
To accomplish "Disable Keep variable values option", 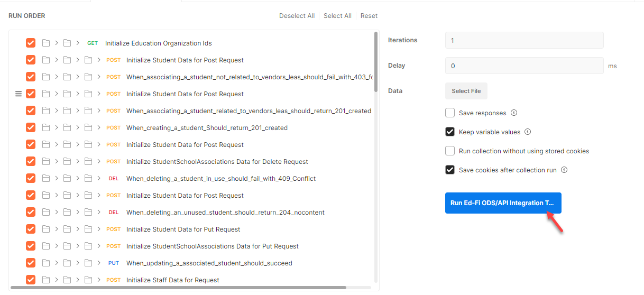I will [x=450, y=132].
